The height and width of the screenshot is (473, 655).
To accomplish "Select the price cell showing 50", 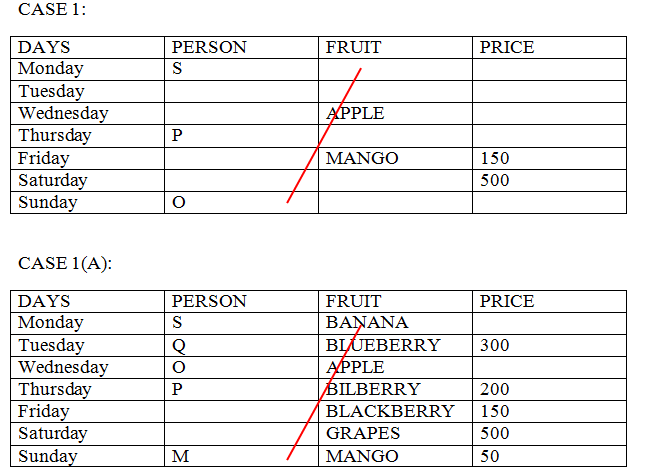I will click(490, 456).
